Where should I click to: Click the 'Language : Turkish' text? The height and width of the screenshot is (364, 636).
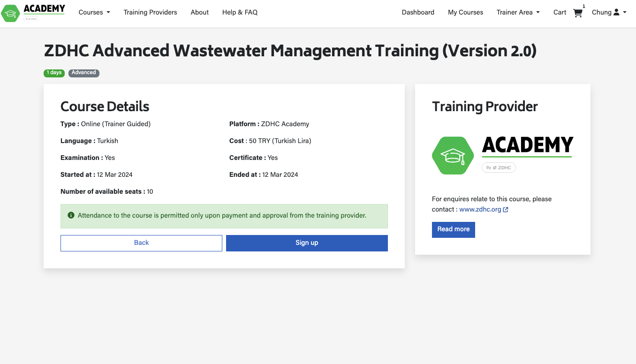(x=89, y=141)
